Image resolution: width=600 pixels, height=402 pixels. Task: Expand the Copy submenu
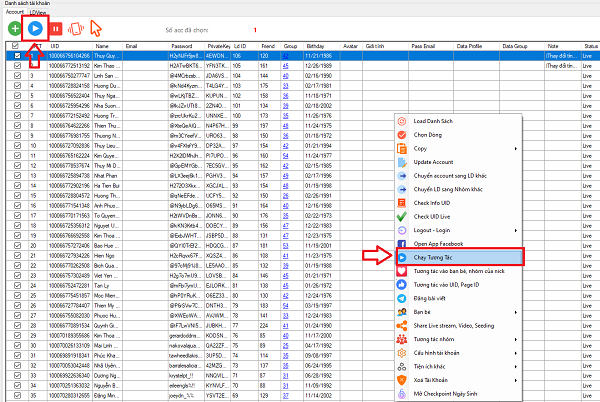tap(516, 148)
